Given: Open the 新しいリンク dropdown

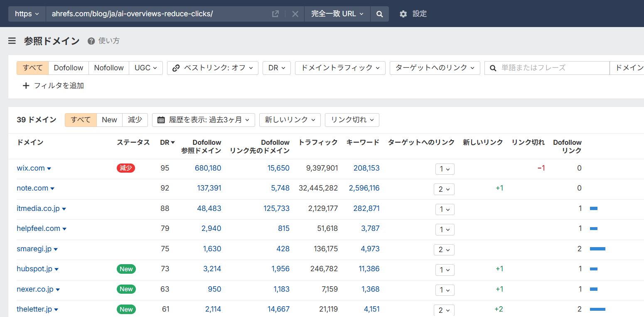Looking at the screenshot, I should click(290, 120).
